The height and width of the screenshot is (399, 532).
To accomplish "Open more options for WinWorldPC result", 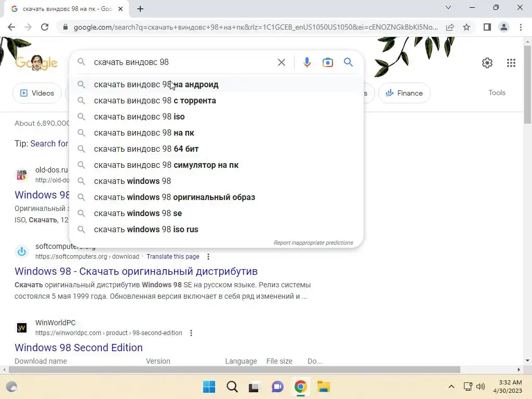I will coord(191,333).
